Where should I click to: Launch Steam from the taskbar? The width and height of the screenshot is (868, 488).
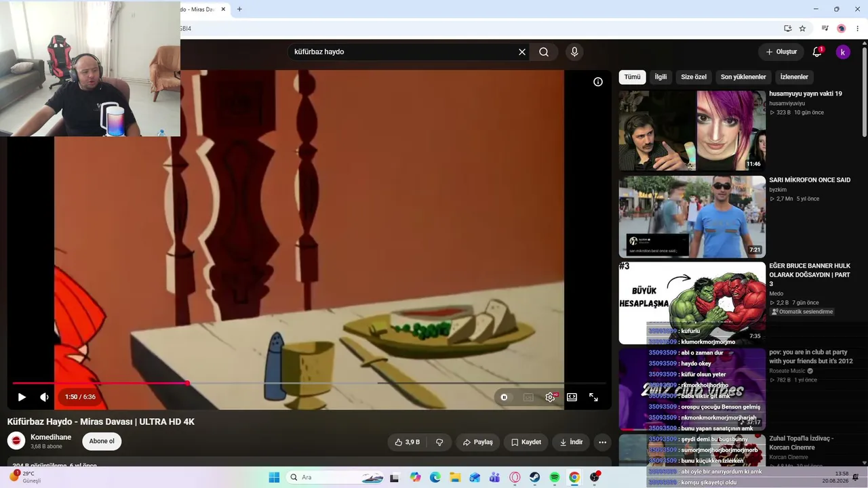[535, 477]
